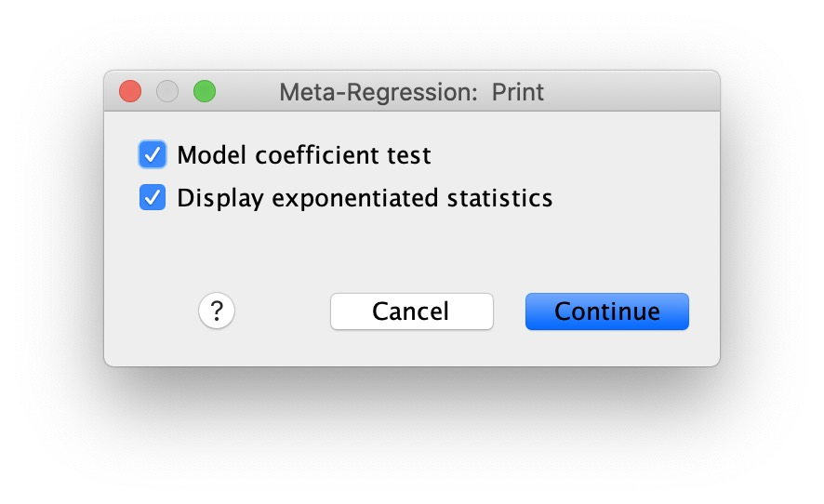Uncheck the Model coefficient test checkbox
This screenshot has width=824, height=504.
click(x=153, y=154)
